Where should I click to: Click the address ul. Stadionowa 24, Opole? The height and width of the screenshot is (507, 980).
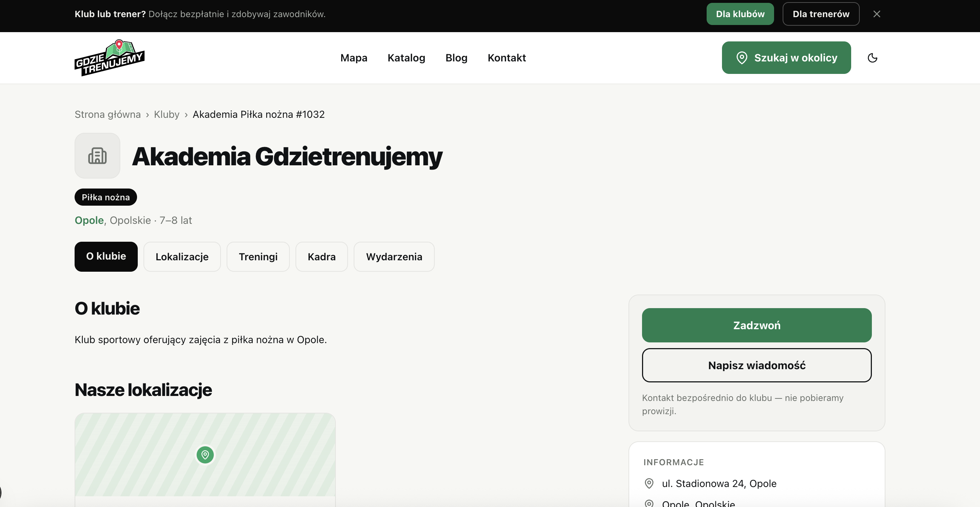point(719,483)
